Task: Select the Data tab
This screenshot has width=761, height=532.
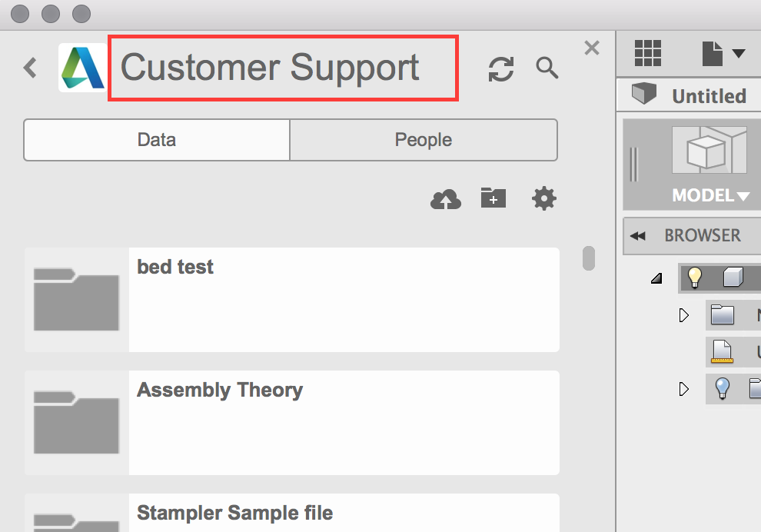Action: point(156,140)
